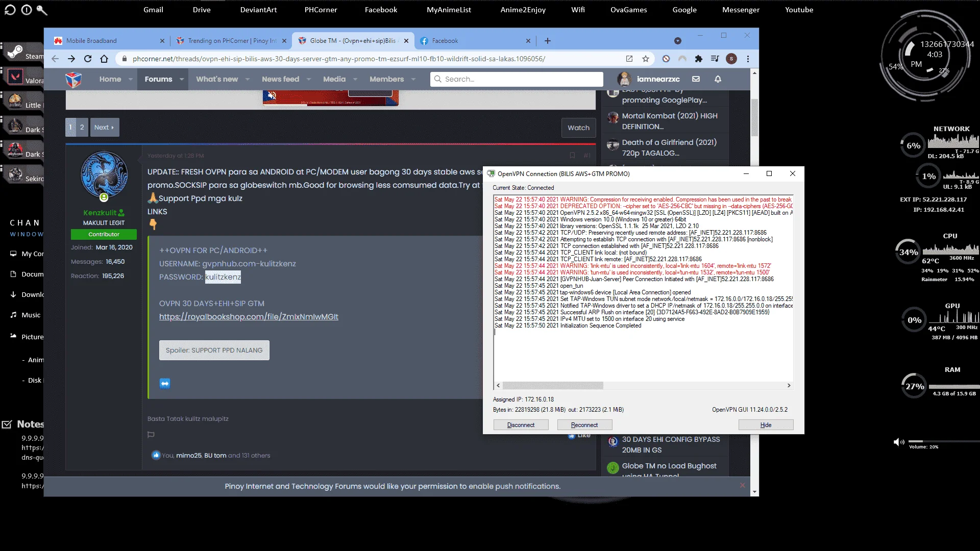Click the open-in-app icon in address bar
Viewport: 980px width, 551px height.
click(629, 59)
